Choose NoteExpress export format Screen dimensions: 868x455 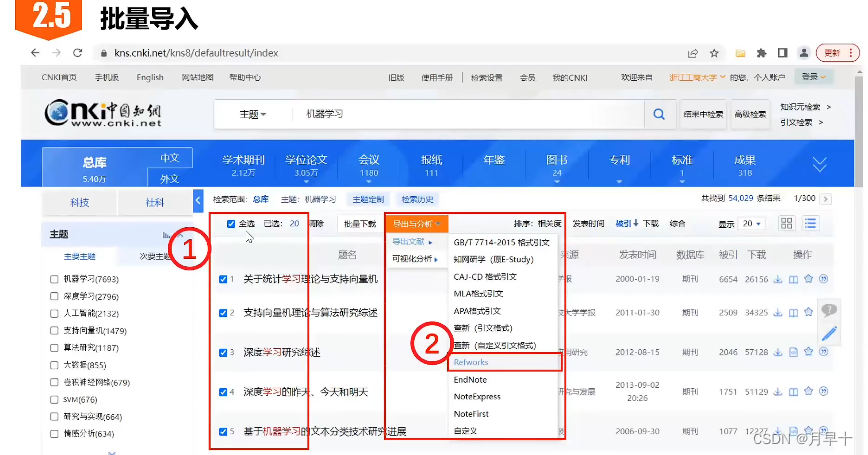pos(477,396)
